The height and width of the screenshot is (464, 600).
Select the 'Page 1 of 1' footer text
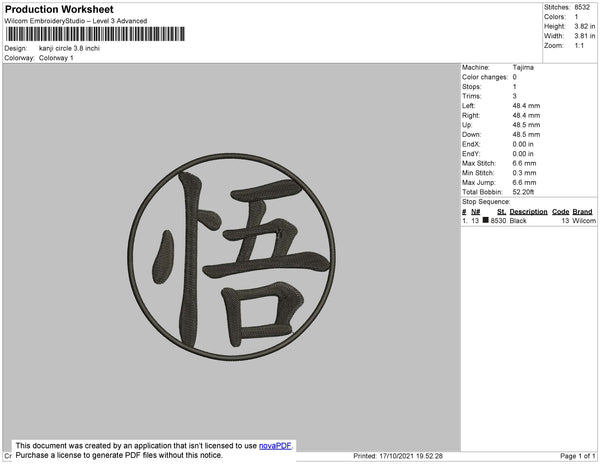[578, 456]
